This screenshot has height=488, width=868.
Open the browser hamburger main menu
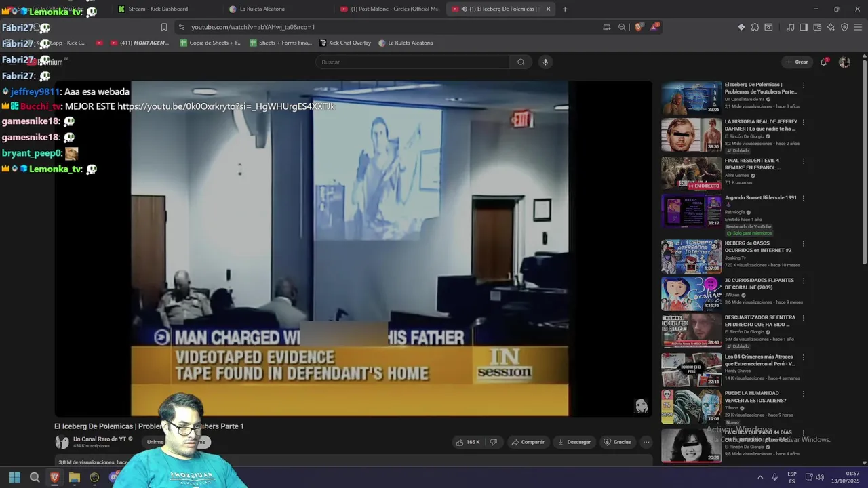pos(858,27)
